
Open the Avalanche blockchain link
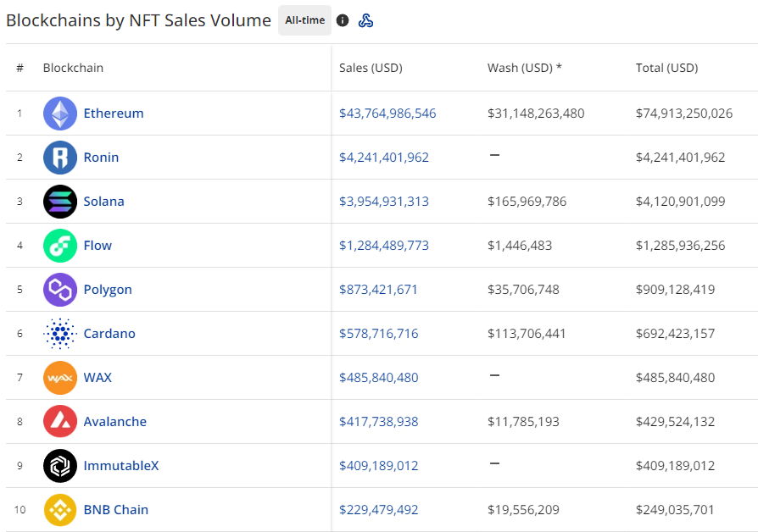click(114, 422)
